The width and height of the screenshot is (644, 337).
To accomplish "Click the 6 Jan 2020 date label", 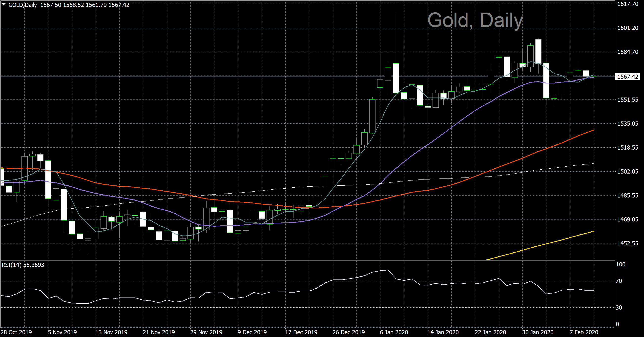I will (x=394, y=332).
